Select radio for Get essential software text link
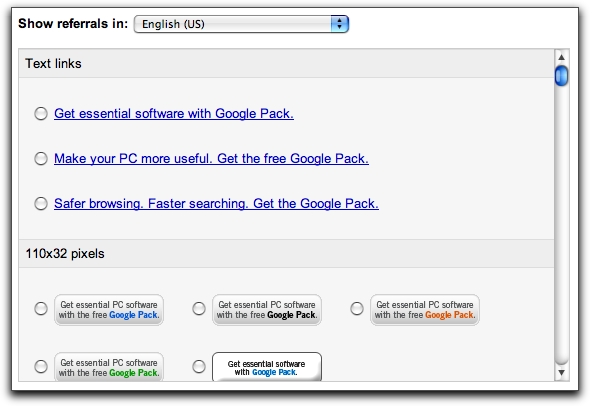The image size is (590, 406). [41, 113]
